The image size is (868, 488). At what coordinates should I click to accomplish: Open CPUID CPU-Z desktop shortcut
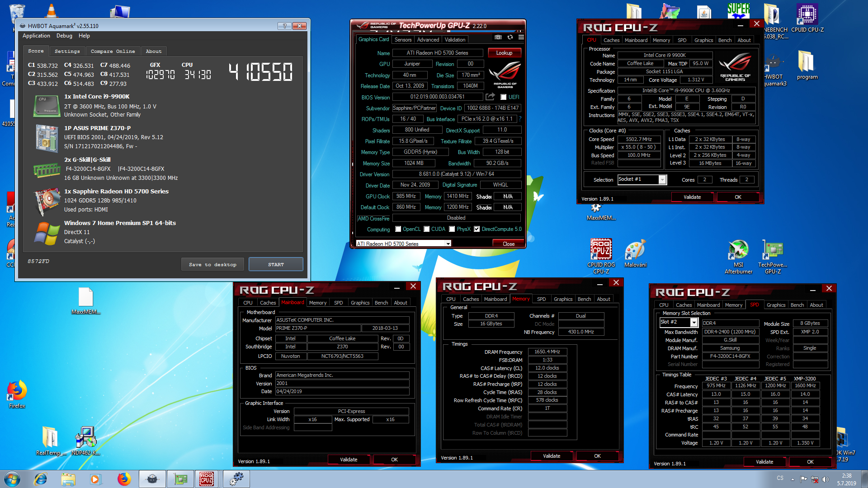pyautogui.click(x=807, y=19)
